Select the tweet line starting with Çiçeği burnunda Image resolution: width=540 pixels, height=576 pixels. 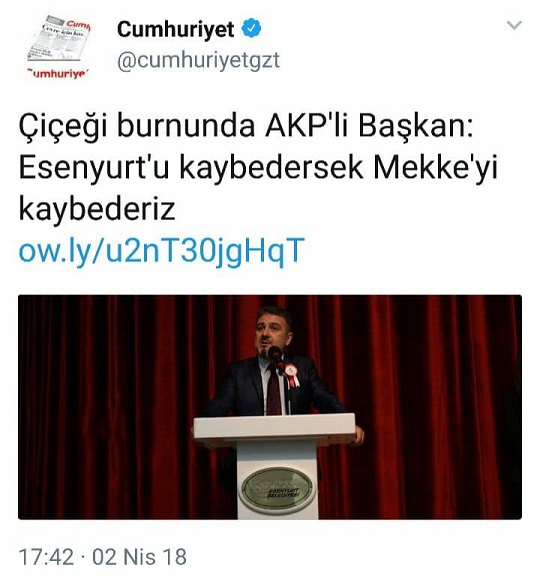click(x=246, y=126)
